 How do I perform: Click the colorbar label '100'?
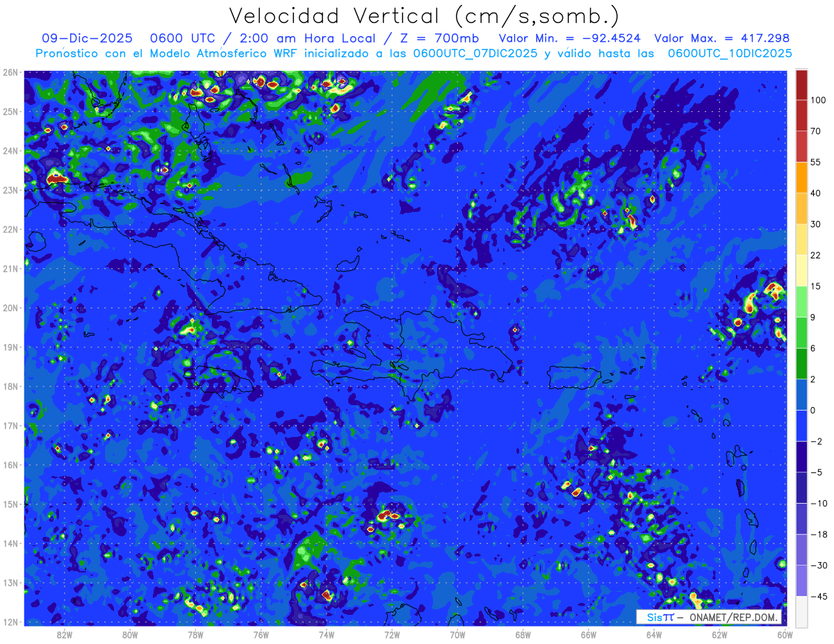(x=818, y=100)
